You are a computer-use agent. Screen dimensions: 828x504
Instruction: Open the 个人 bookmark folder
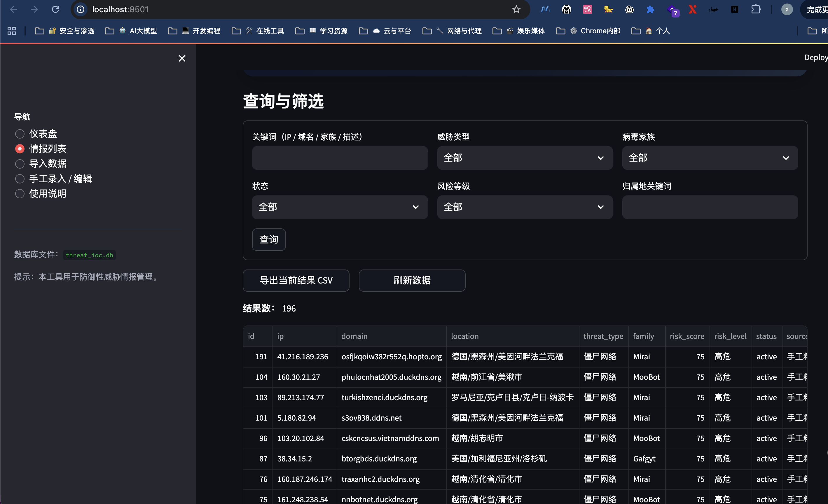(x=651, y=31)
